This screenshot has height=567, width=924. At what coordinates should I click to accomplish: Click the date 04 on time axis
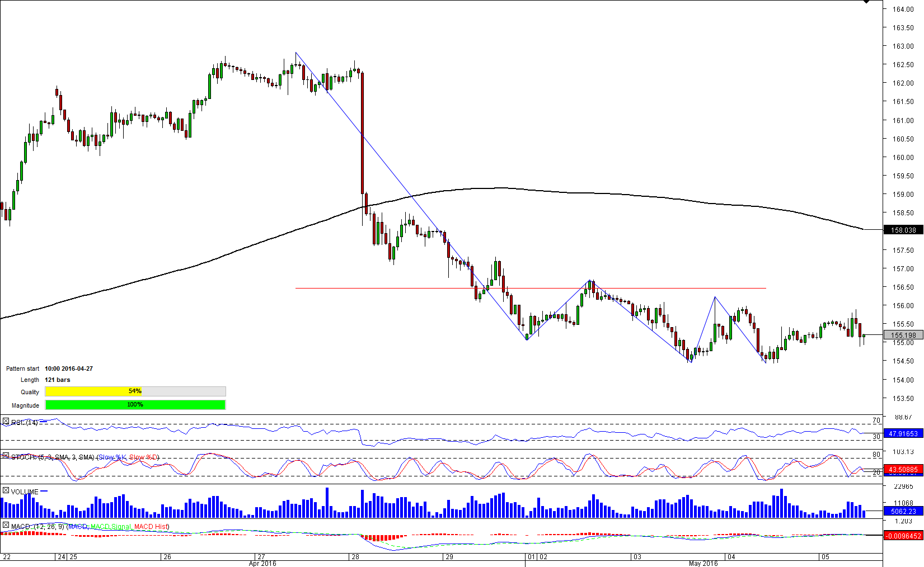click(731, 557)
